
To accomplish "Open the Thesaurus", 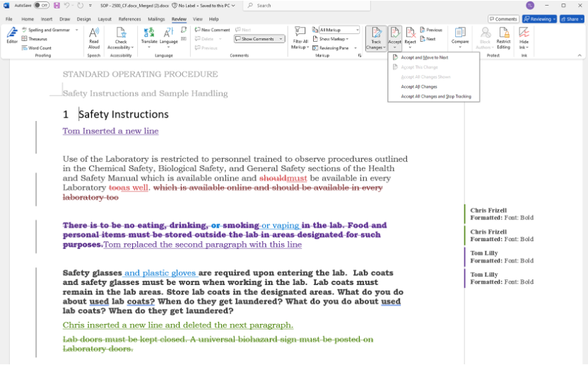I will (x=35, y=39).
